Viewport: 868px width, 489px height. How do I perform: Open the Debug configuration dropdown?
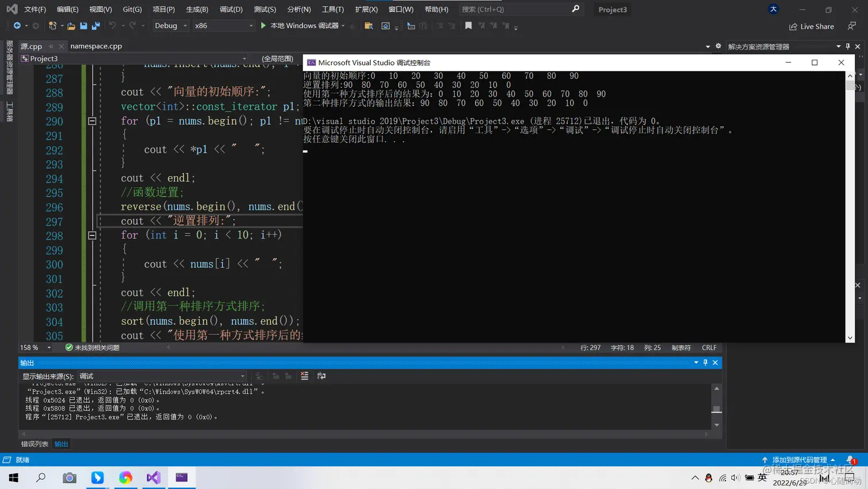point(170,26)
